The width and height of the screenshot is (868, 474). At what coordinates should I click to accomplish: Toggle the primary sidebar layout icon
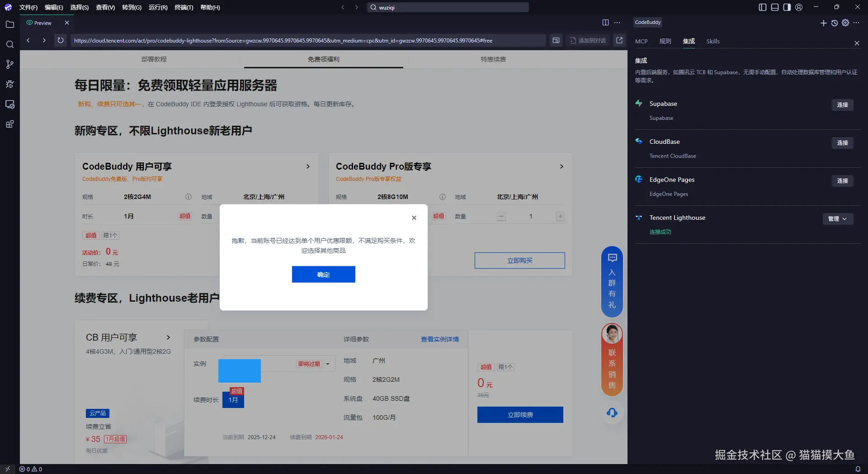[763, 7]
